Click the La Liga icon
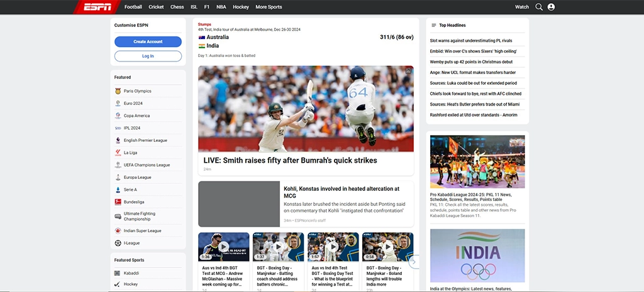 (118, 153)
